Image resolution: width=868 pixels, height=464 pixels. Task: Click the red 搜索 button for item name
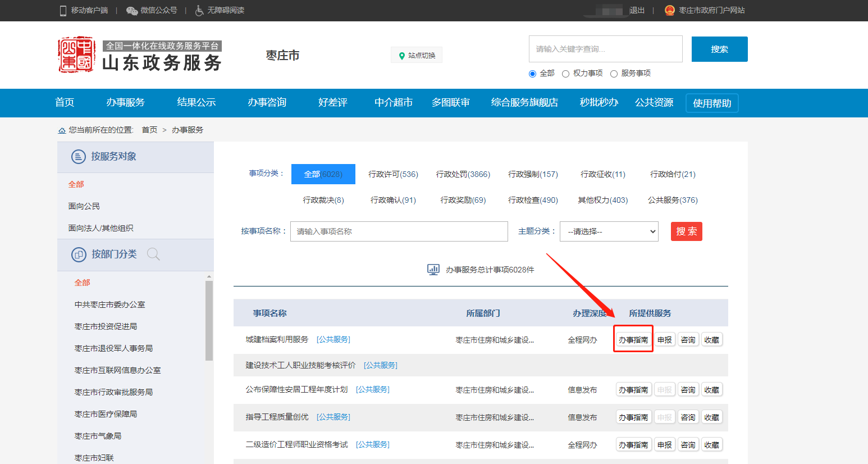[x=686, y=231]
